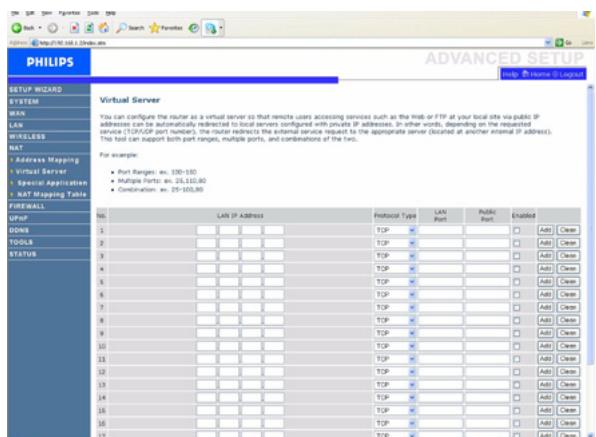Screen dimensions: 596x437
Task: Click Add button for row 5
Action: click(x=545, y=282)
